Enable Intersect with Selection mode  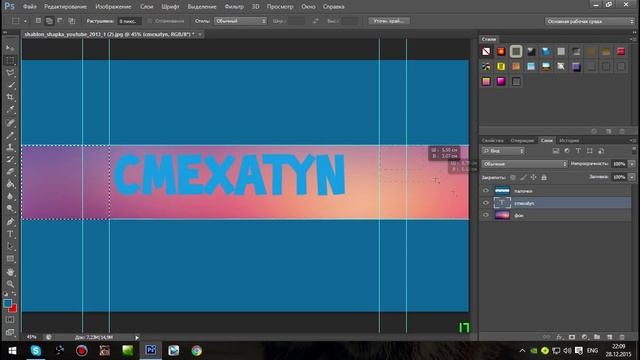71,21
